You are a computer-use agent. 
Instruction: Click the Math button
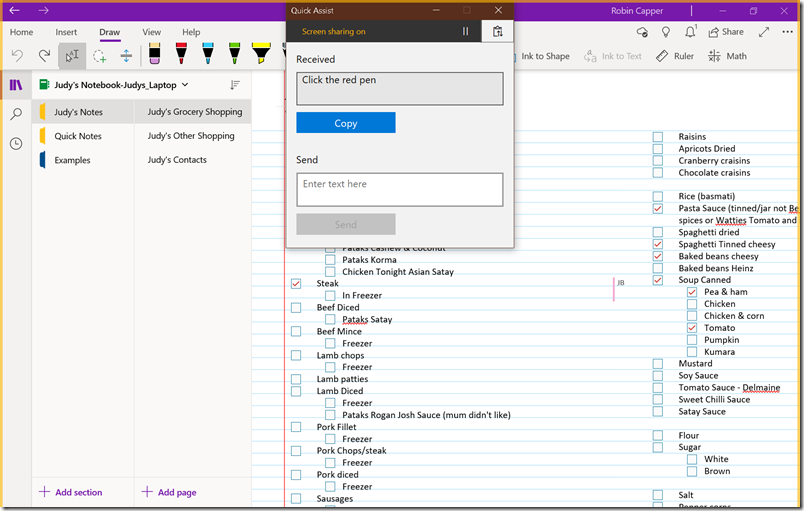727,56
